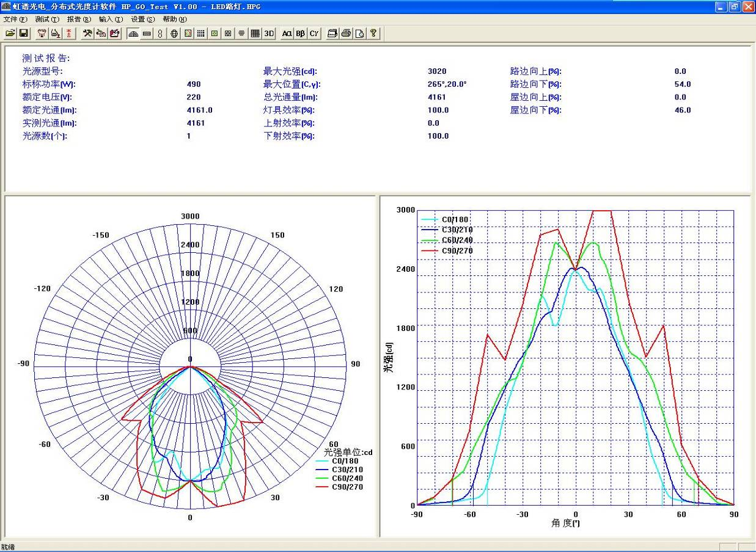Click the save floppy disk icon

(24, 34)
